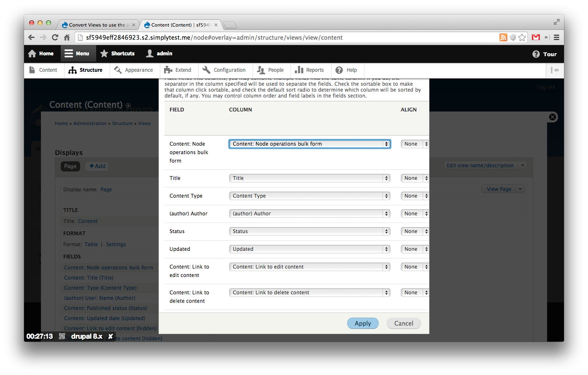
Task: Open Chrome hamburger menu
Action: click(556, 38)
